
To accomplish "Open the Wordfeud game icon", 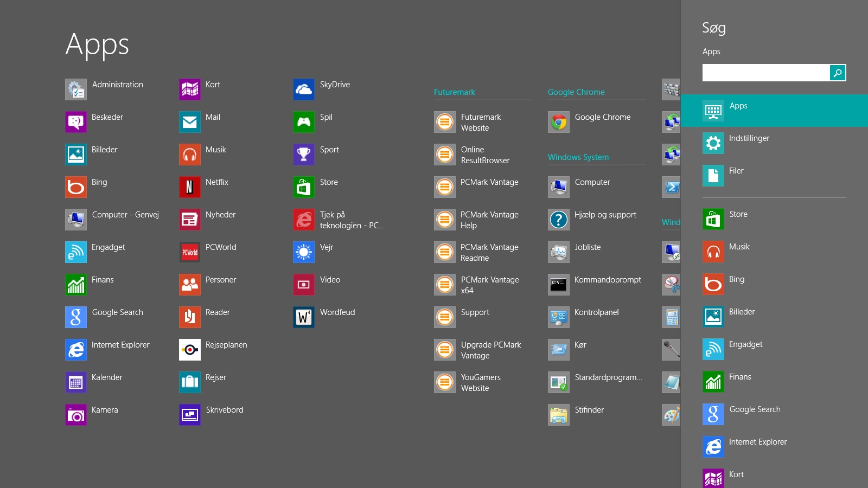I will point(303,317).
